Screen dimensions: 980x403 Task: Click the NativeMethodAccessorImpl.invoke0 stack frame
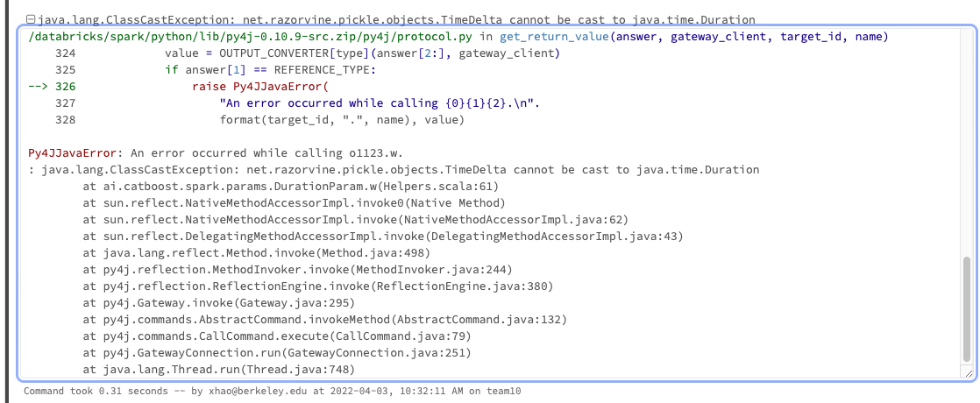coord(294,203)
